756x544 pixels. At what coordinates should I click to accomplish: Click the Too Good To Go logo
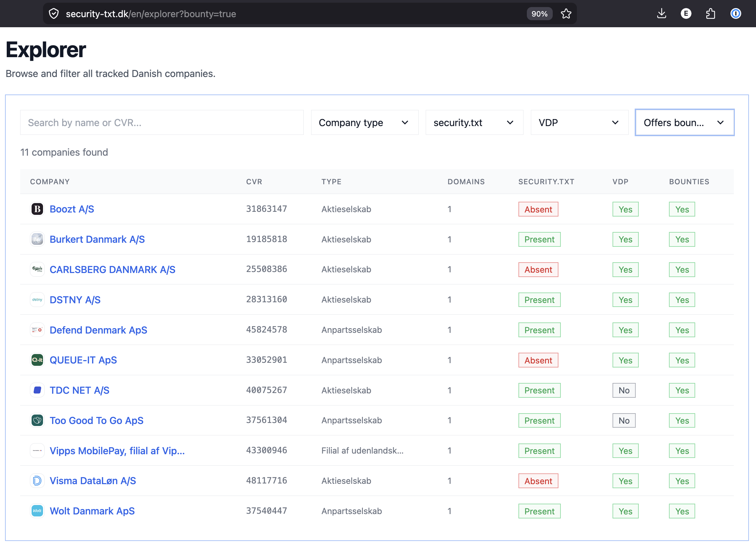pyautogui.click(x=37, y=420)
